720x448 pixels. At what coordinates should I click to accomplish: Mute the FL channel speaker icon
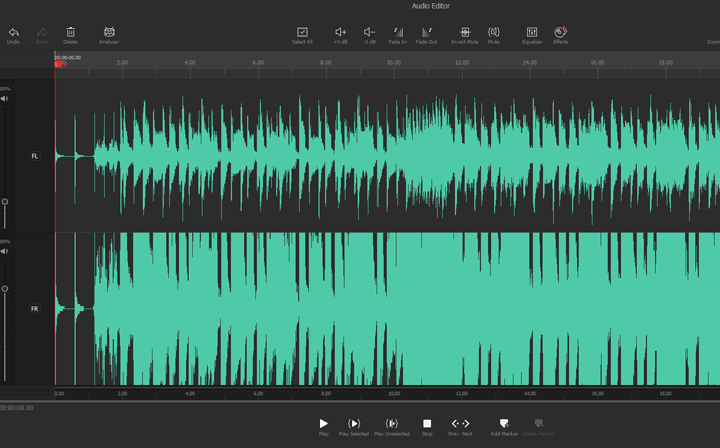[5, 99]
